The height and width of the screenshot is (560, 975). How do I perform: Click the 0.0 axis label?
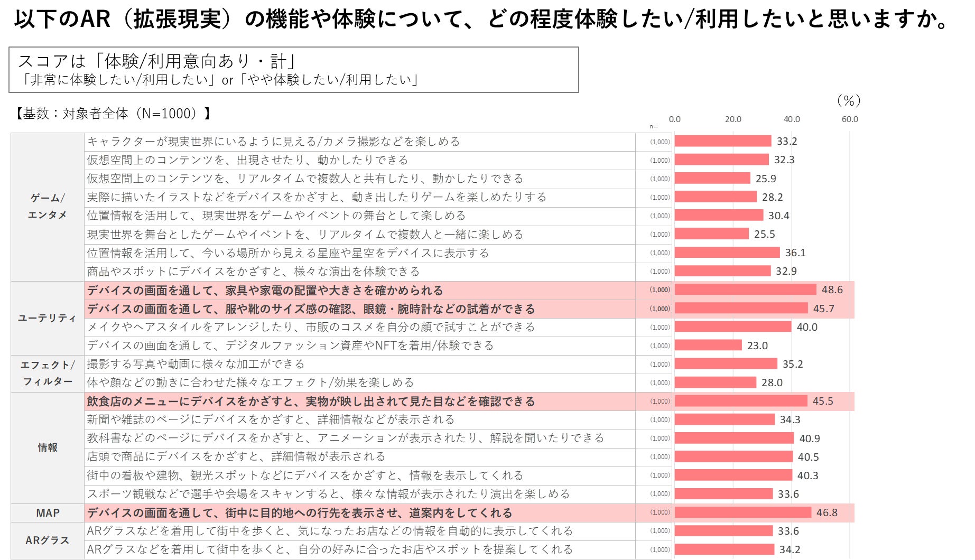(x=675, y=119)
